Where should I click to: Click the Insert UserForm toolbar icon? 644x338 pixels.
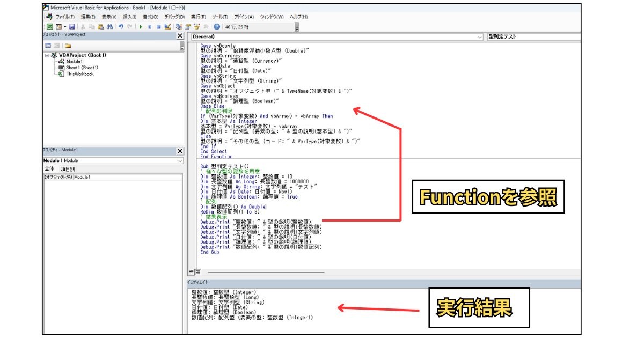point(57,26)
